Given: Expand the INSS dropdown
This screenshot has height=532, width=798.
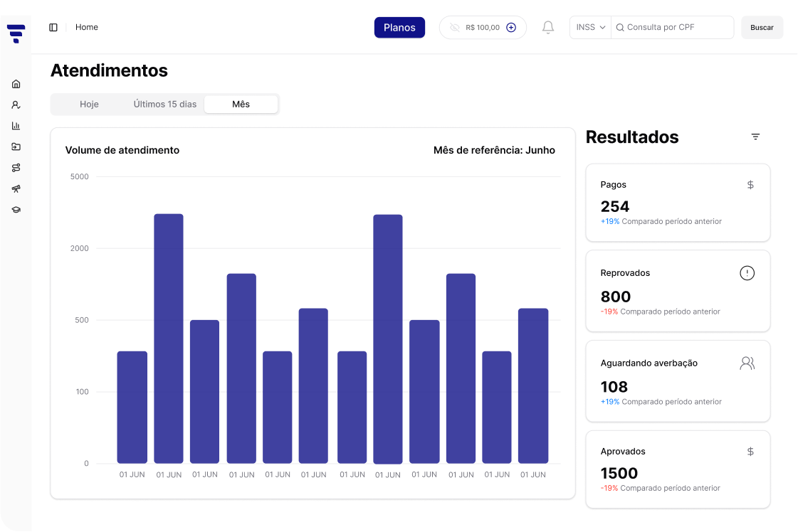Looking at the screenshot, I should coord(590,28).
